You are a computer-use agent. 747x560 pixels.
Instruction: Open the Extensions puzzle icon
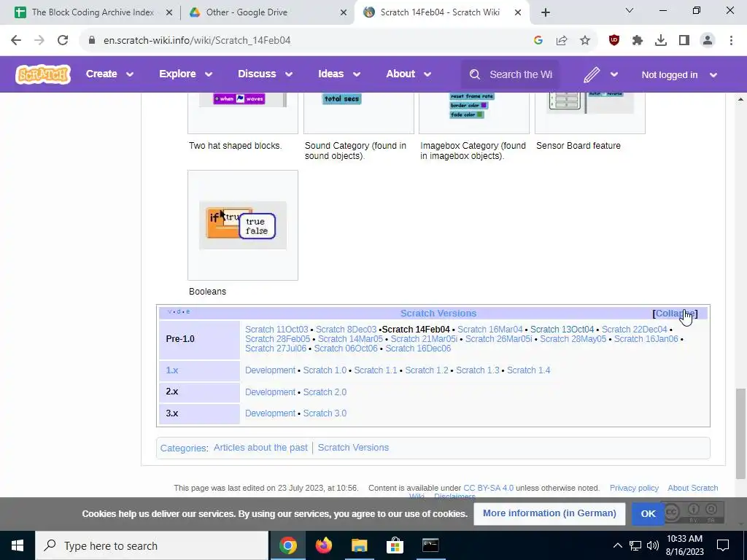point(638,41)
